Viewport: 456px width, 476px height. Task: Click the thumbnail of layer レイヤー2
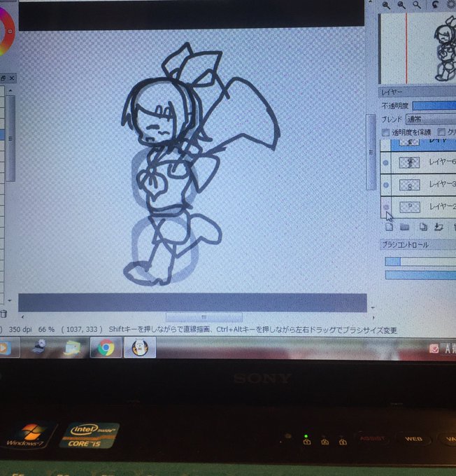click(x=410, y=207)
